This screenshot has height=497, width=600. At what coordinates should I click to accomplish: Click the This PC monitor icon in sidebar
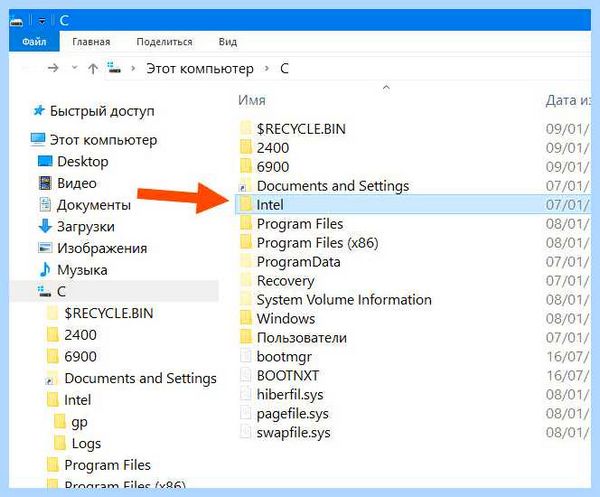tap(38, 140)
